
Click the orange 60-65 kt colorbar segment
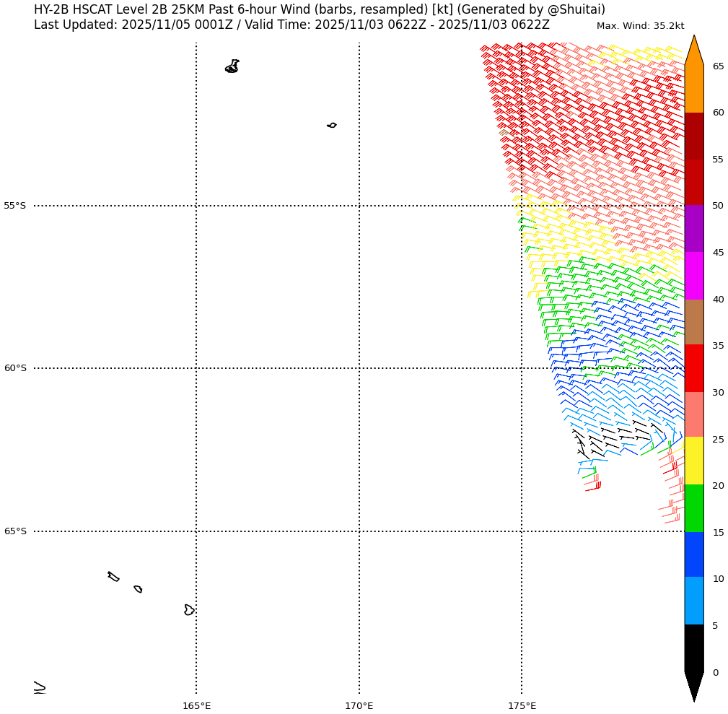point(693,89)
